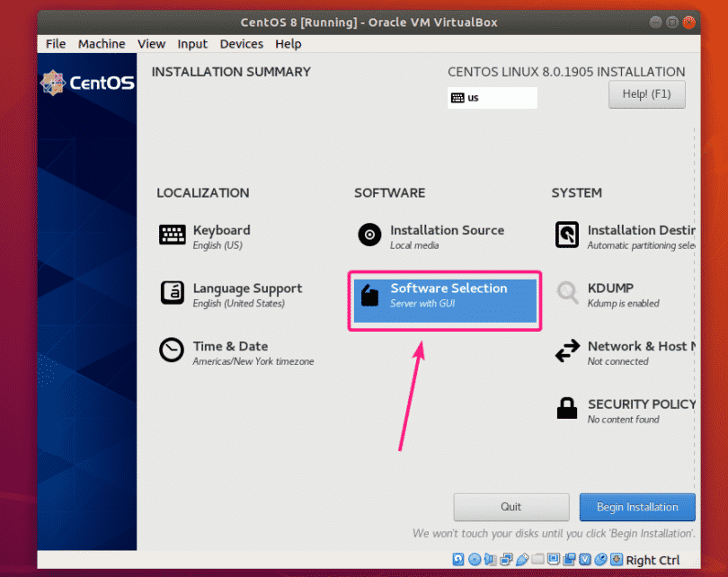Open Time & Date via the clock icon
This screenshot has width=728, height=577.
[172, 350]
